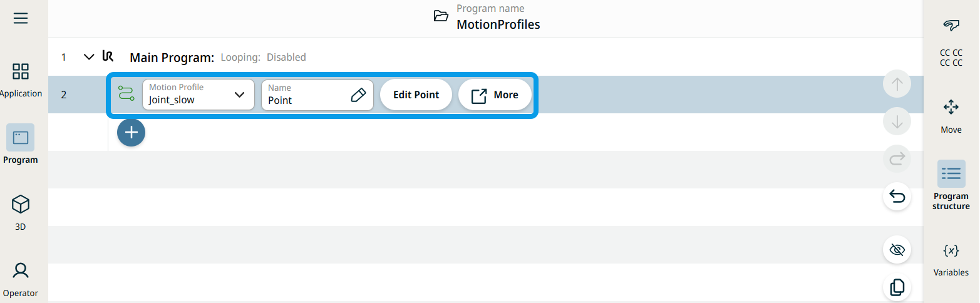Open the Operator screen
This screenshot has height=303, width=980.
pos(21,279)
